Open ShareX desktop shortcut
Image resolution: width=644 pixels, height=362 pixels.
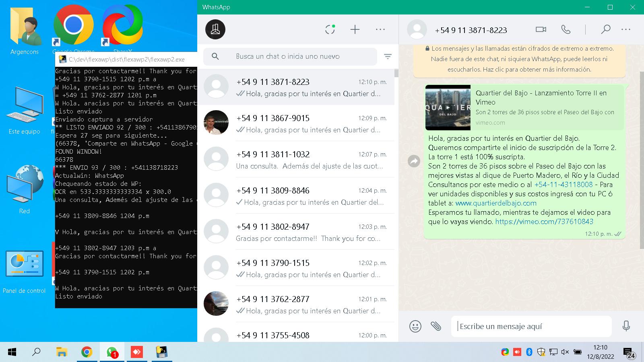pyautogui.click(x=123, y=29)
